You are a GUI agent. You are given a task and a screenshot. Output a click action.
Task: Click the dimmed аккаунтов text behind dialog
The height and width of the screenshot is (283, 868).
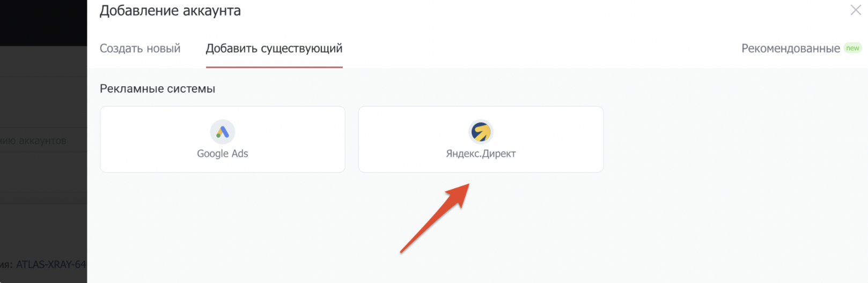[42, 141]
